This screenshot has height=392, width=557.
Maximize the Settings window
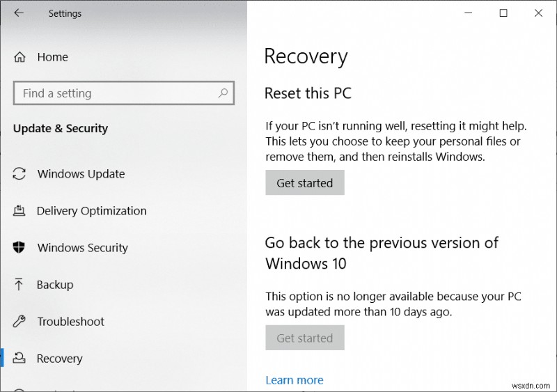pyautogui.click(x=503, y=13)
